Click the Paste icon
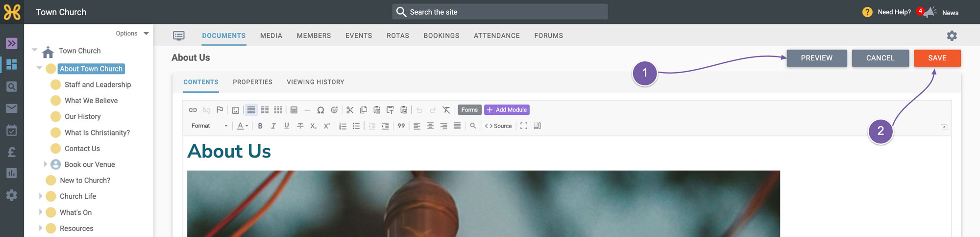The image size is (980, 237). (x=377, y=110)
